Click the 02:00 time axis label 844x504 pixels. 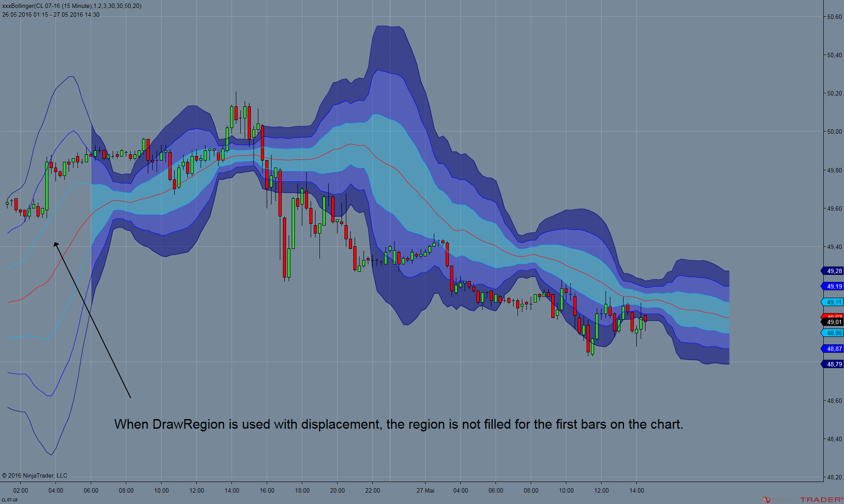click(21, 490)
